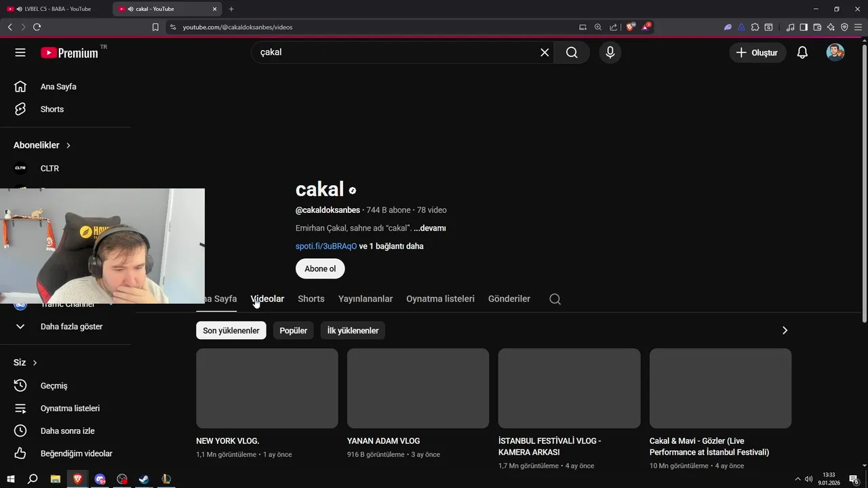Click the Oluştur create button
The width and height of the screenshot is (868, 488).
pyautogui.click(x=757, y=52)
